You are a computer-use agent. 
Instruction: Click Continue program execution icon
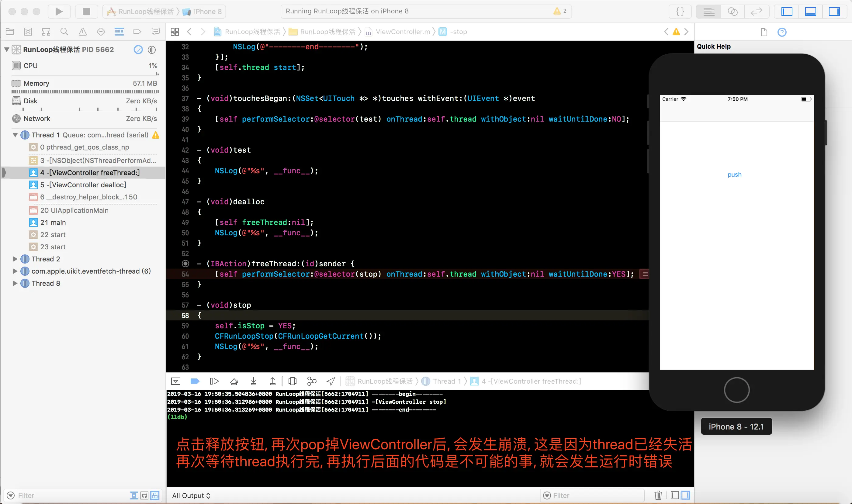pos(214,381)
